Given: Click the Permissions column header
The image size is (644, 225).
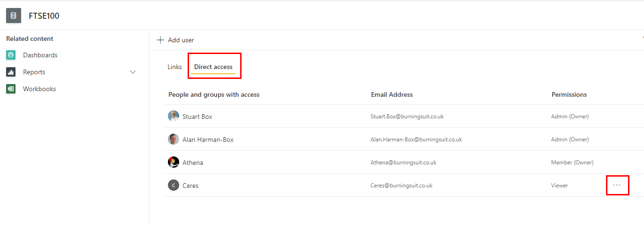Looking at the screenshot, I should [569, 94].
